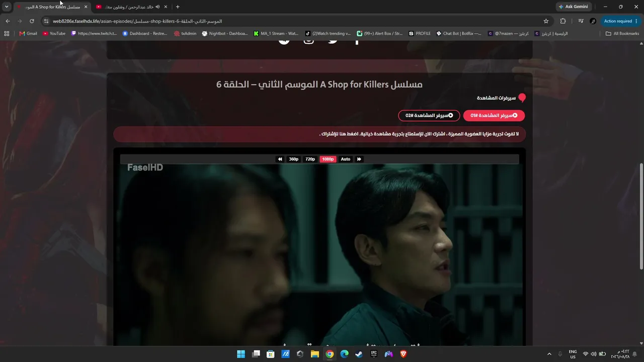Switch to the YouTube tab playing audio
The image size is (644, 362).
[x=132, y=7]
